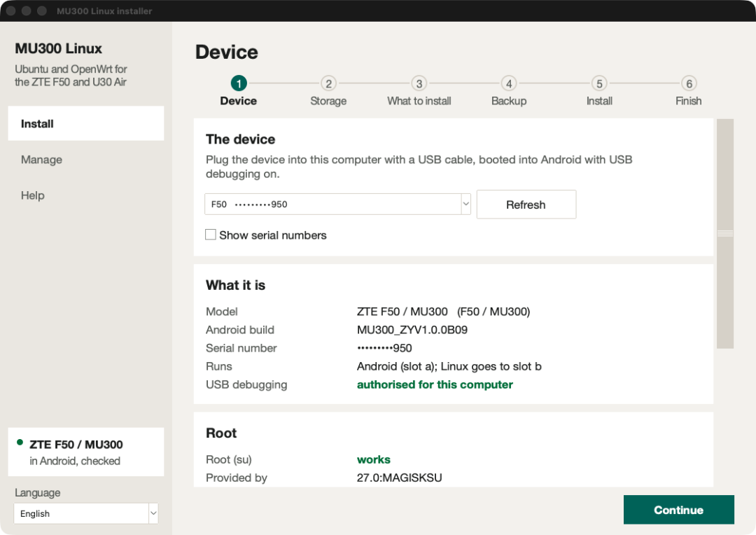Click the 'Finish' step label
The image size is (756, 535).
click(x=689, y=101)
